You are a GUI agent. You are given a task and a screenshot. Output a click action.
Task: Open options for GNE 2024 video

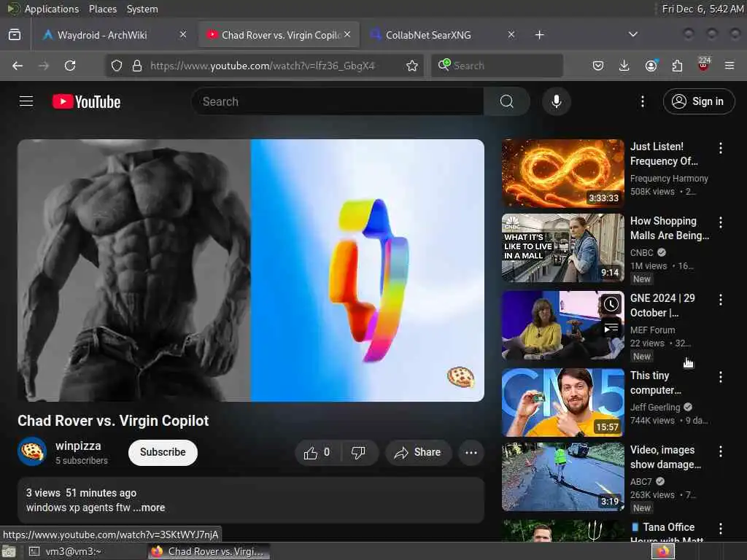720,300
